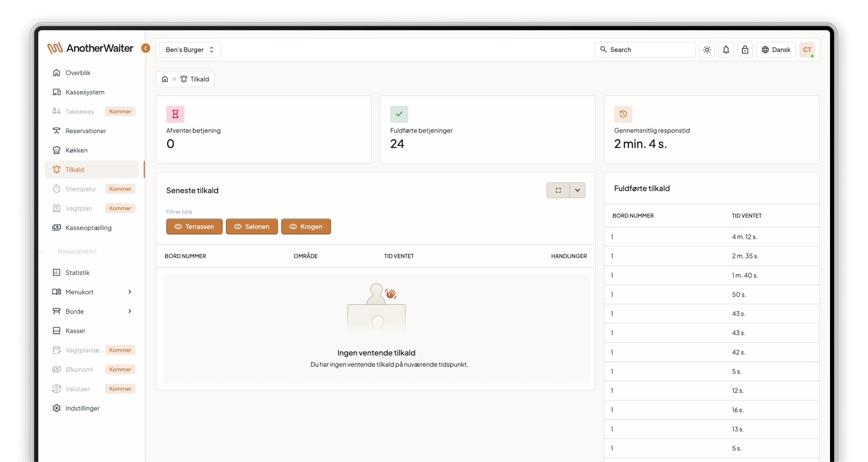Click Kommer badge next to Valutaer

tap(120, 389)
